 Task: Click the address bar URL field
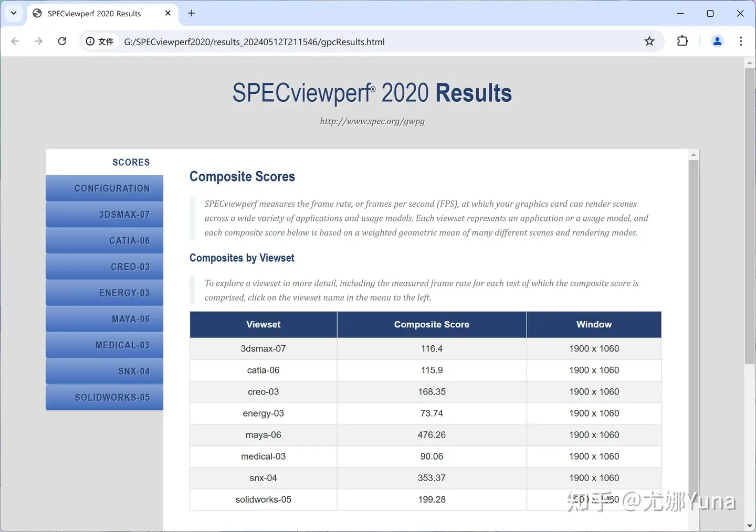pos(367,42)
